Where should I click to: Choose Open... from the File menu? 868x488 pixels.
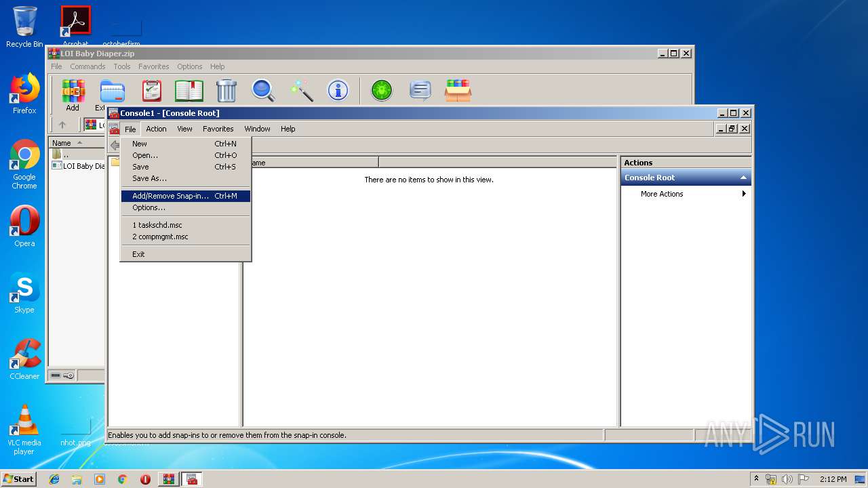pyautogui.click(x=186, y=155)
